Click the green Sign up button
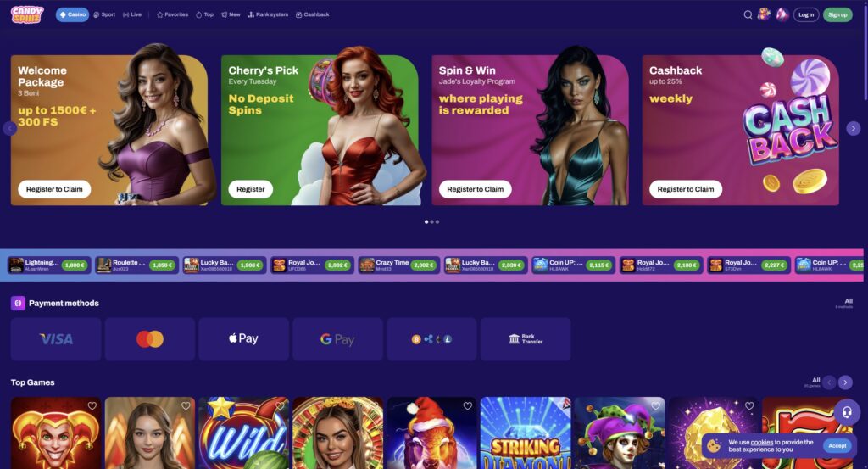 [837, 15]
